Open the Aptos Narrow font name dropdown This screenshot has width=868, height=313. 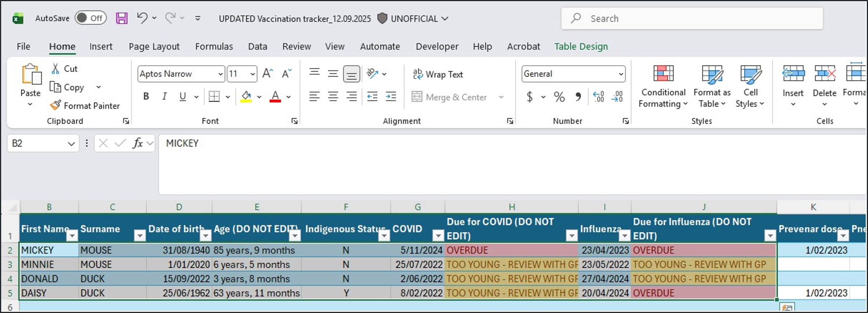[x=220, y=74]
